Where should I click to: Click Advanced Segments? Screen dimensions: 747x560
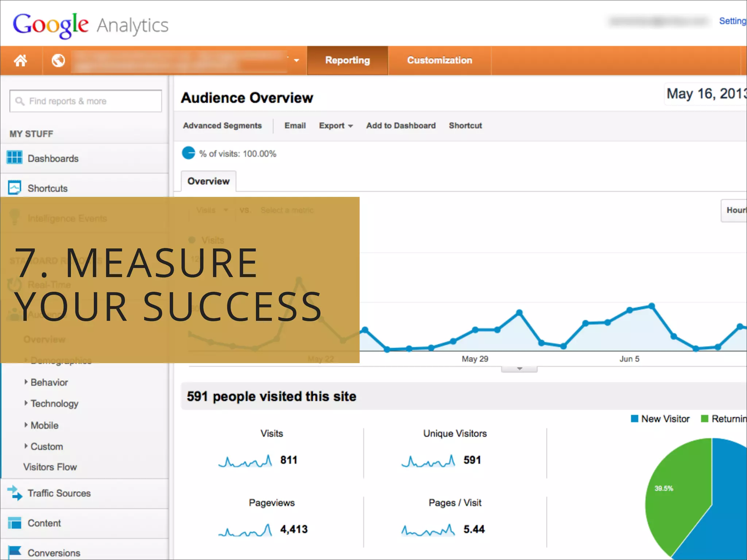(x=222, y=125)
